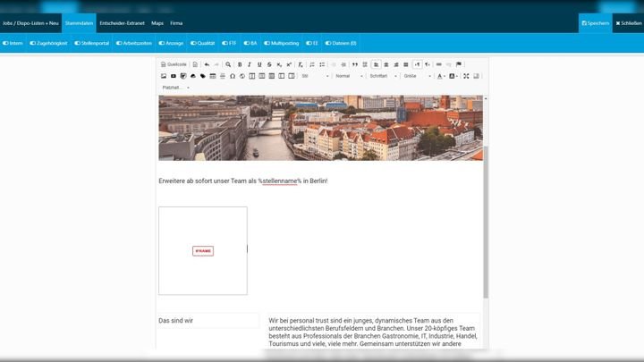Toggle the BA switch
The height and width of the screenshot is (362, 644).
tap(250, 43)
